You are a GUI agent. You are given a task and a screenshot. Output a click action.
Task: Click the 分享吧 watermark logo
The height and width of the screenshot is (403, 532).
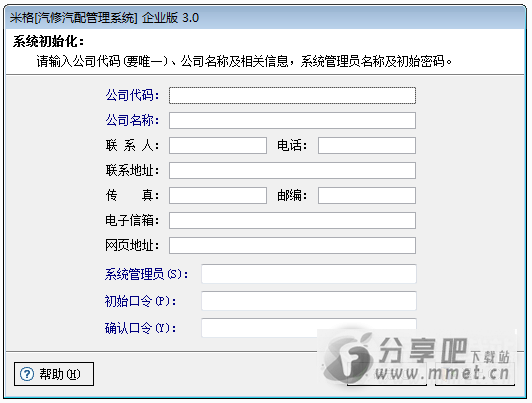click(x=418, y=359)
